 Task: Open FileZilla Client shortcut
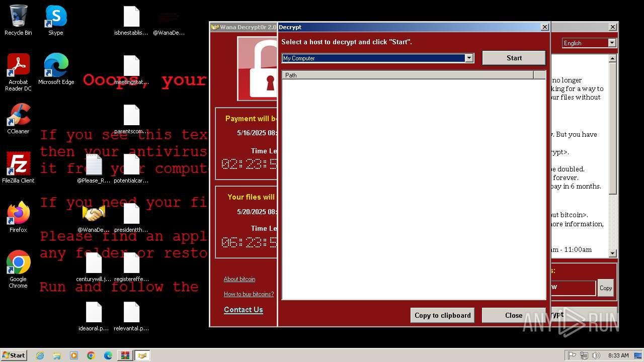point(18,168)
